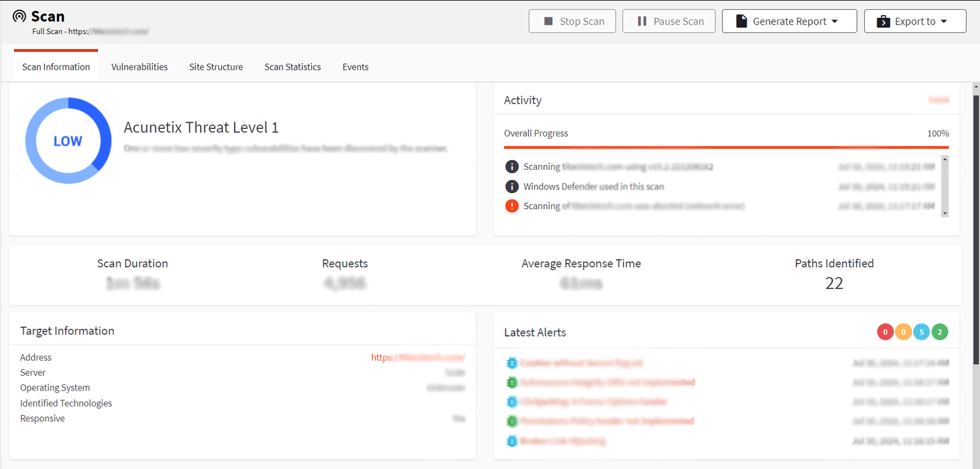Viewport: 980px width, 469px height.
Task: Open the third latest alert link
Action: pos(594,402)
